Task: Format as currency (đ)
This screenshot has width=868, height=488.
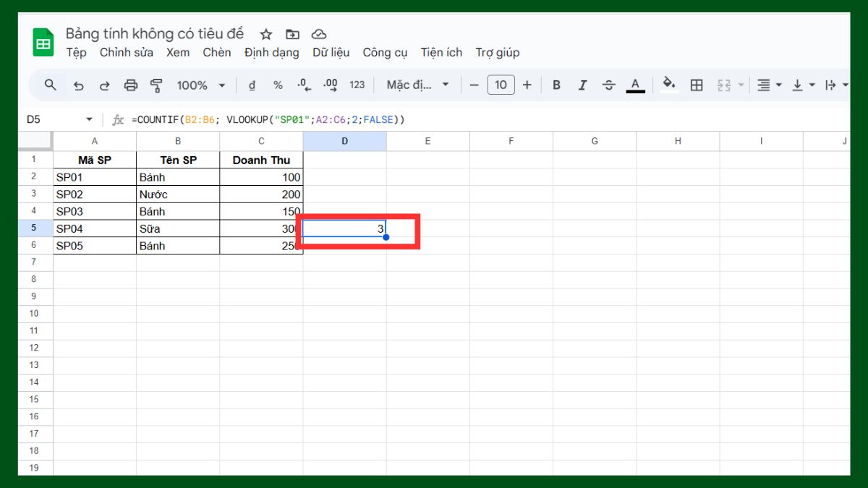Action: tap(252, 85)
